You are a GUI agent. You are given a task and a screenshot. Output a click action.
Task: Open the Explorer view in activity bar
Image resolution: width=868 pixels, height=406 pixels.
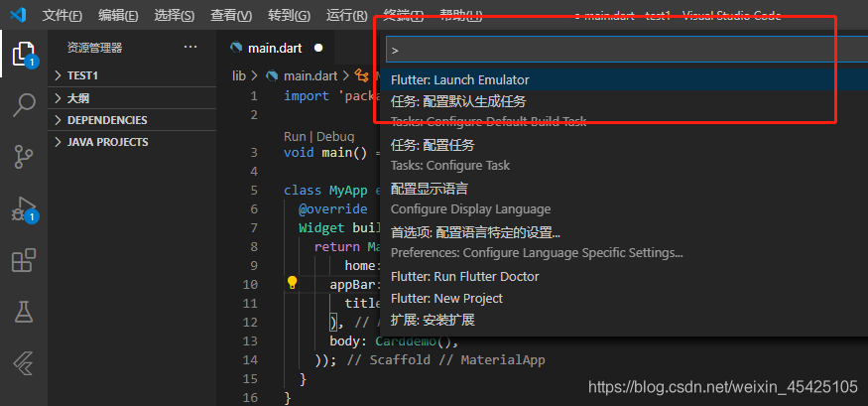coord(23,54)
